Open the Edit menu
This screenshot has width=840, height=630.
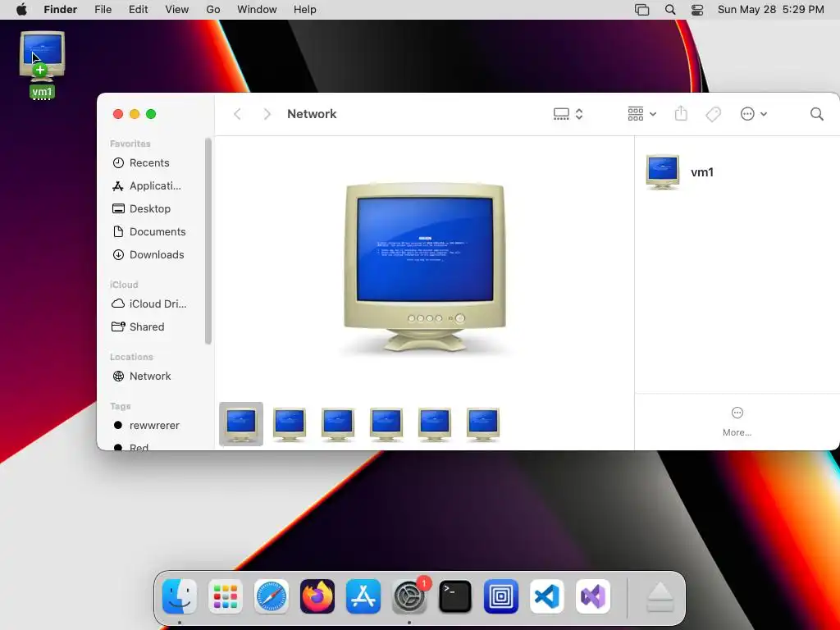[x=138, y=10]
